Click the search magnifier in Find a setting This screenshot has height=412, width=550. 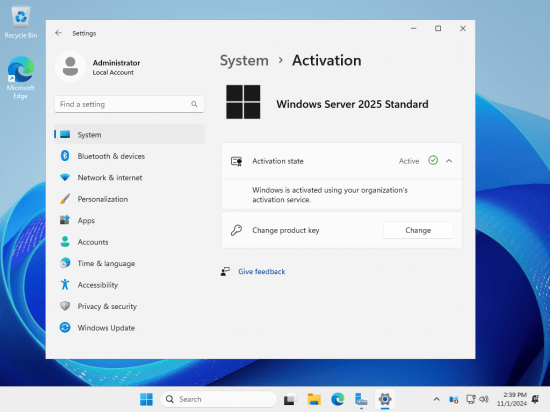point(194,104)
